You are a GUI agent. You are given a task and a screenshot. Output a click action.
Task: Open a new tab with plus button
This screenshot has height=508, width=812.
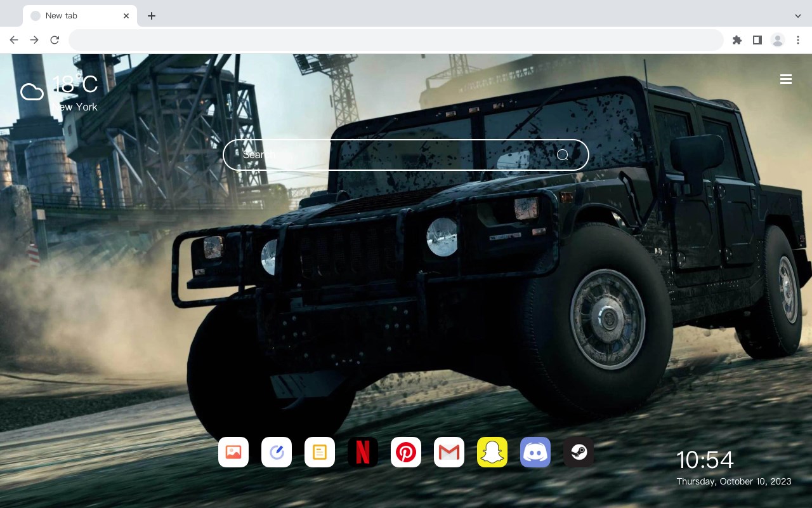pyautogui.click(x=151, y=16)
